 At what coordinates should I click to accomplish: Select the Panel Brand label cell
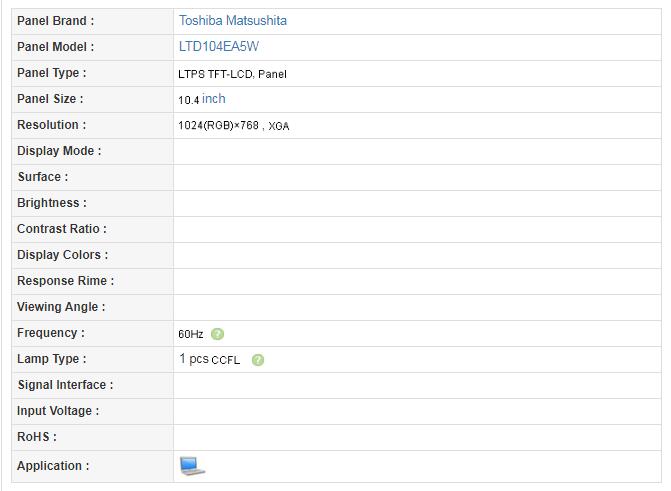coord(93,21)
